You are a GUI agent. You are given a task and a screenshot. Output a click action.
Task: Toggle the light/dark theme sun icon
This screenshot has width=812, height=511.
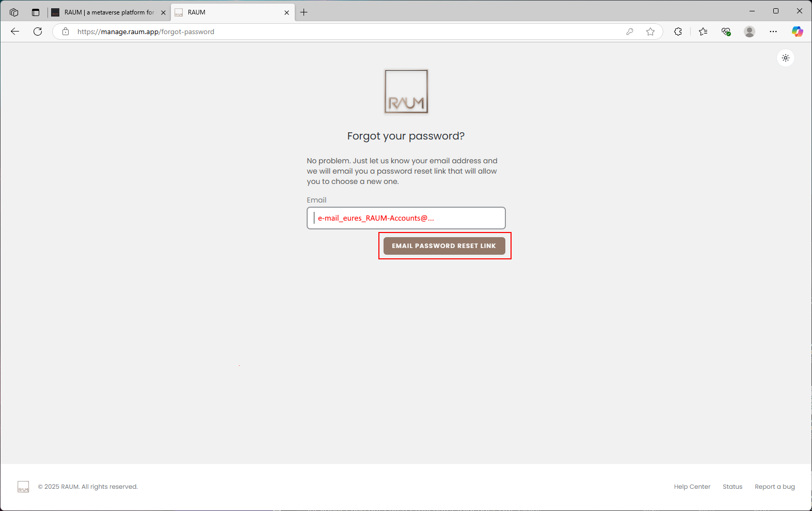(x=786, y=58)
